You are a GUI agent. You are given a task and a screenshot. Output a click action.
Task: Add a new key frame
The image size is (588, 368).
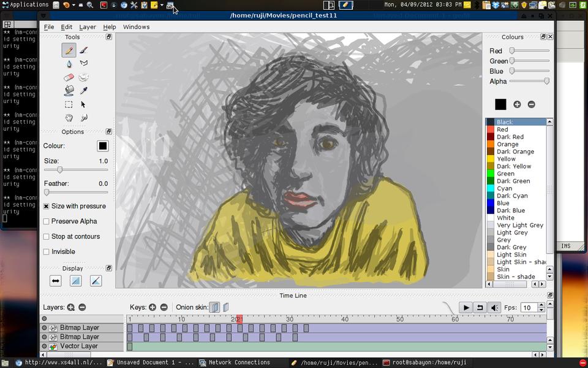153,307
